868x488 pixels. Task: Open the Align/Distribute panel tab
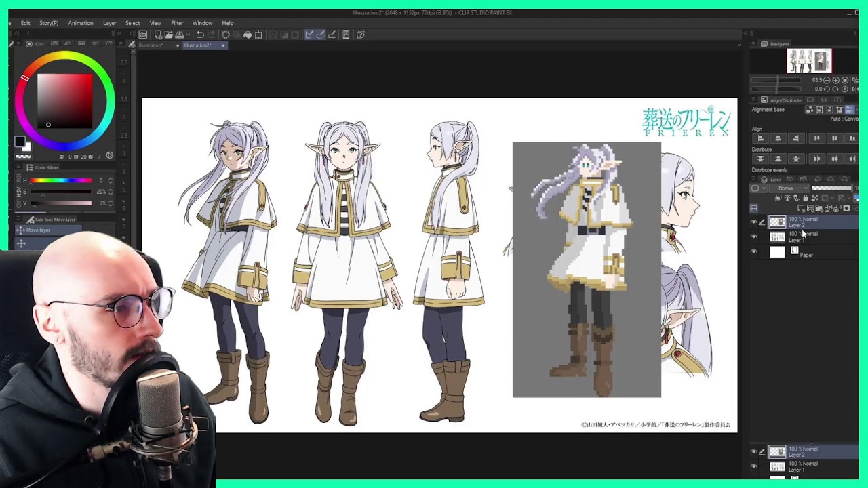point(781,100)
